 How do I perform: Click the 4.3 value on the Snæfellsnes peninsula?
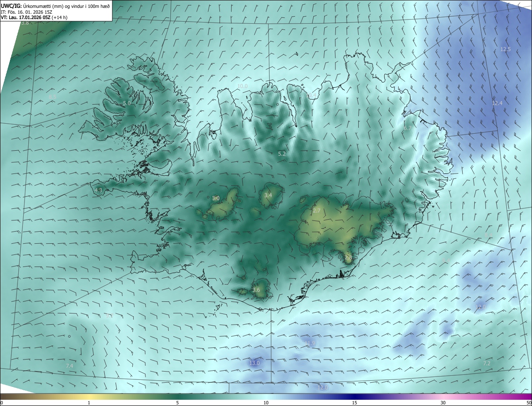click(x=99, y=190)
